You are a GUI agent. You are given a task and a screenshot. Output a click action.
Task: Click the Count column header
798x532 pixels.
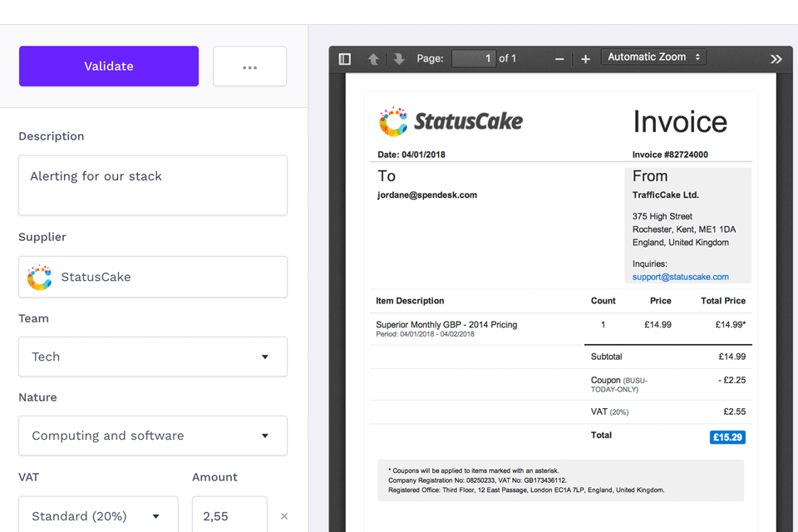pyautogui.click(x=603, y=301)
